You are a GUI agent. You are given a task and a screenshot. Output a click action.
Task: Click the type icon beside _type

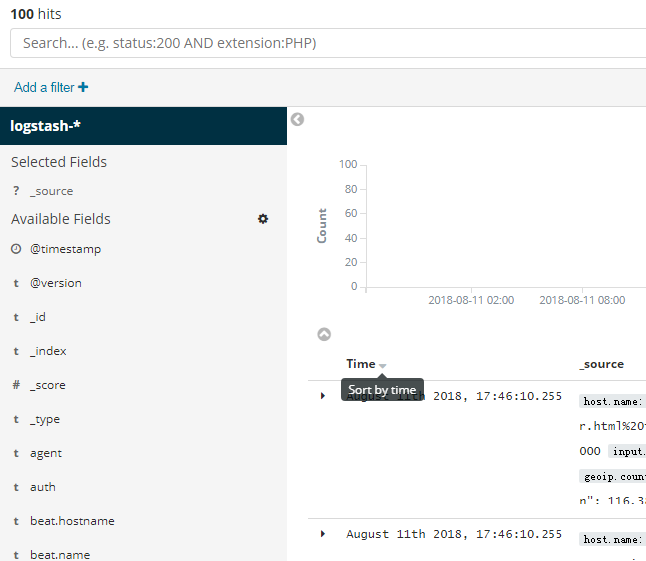(x=16, y=419)
